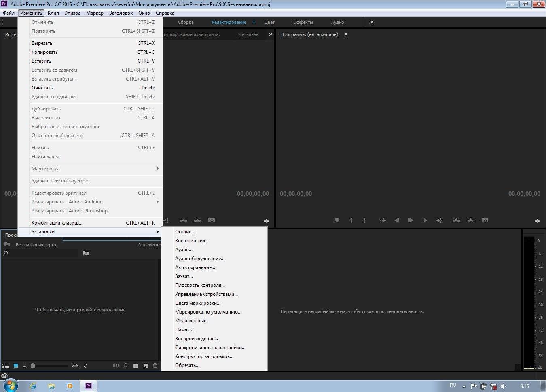Click the Overwrite button in Source monitor
This screenshot has width=546, height=392.
(197, 220)
